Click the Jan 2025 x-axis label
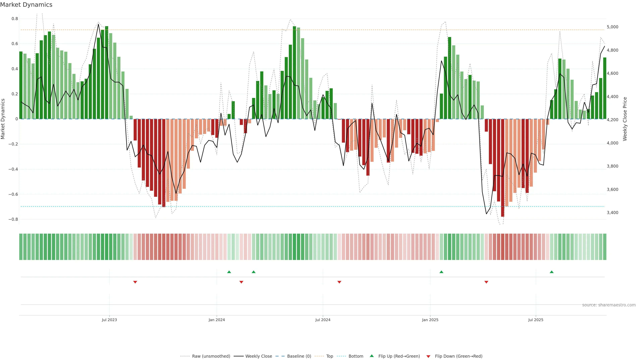 point(430,320)
